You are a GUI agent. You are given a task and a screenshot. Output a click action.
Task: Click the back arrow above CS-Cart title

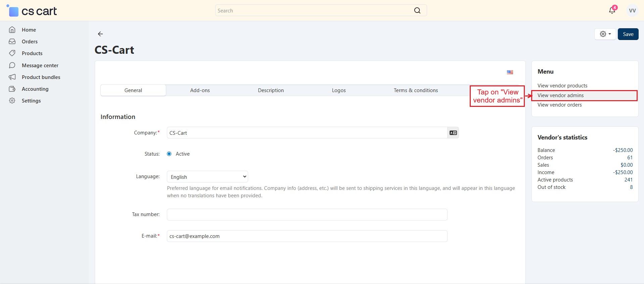[100, 34]
